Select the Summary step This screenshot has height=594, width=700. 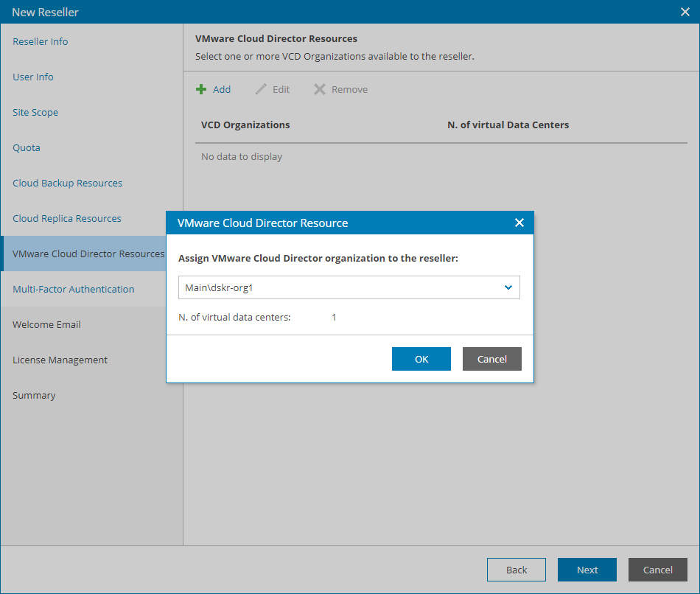point(34,395)
